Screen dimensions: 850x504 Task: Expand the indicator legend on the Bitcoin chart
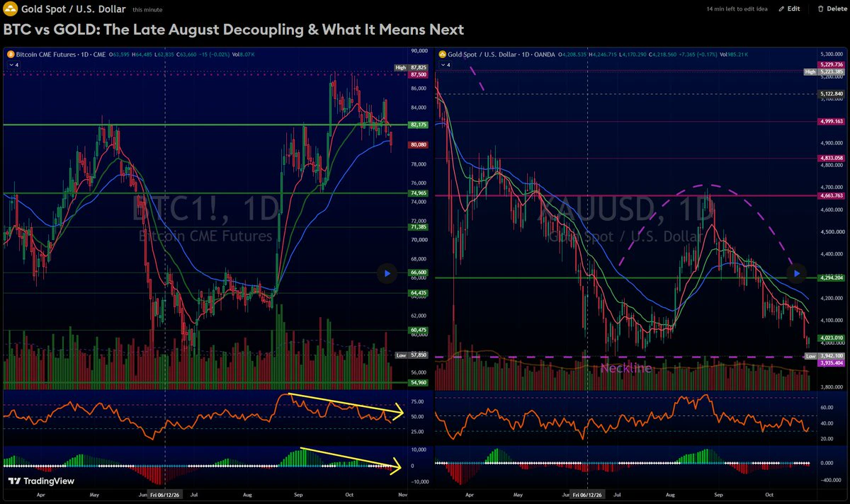13,64
